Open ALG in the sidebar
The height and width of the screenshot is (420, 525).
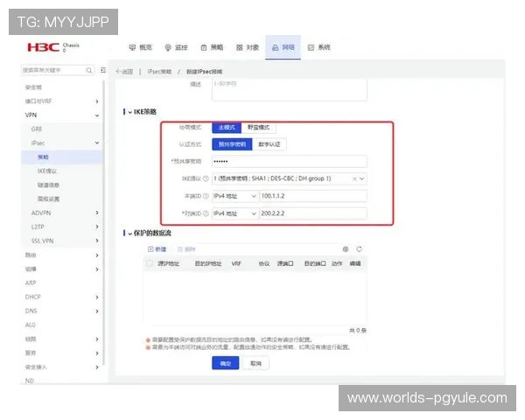click(30, 325)
